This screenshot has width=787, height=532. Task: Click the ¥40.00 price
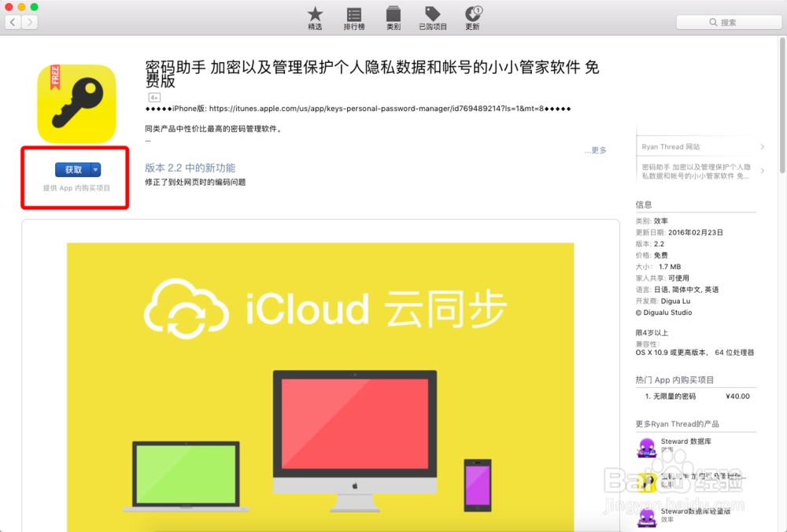coord(737,396)
